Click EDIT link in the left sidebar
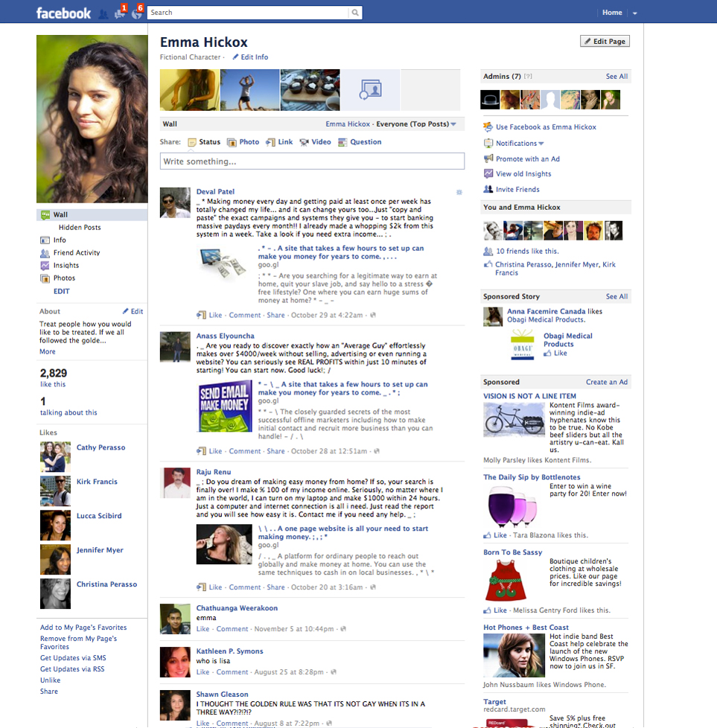Viewport: 717px width, 728px height. (61, 291)
